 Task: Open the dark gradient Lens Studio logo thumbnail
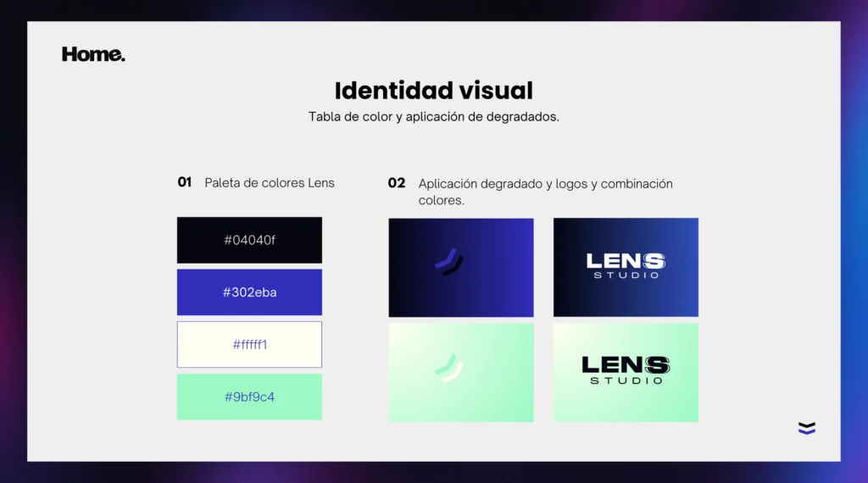coord(626,267)
